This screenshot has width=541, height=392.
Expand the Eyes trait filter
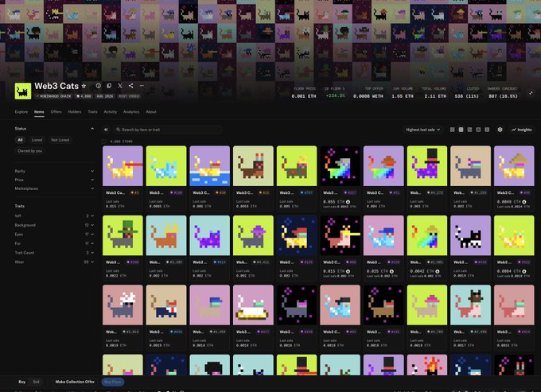pyautogui.click(x=54, y=234)
